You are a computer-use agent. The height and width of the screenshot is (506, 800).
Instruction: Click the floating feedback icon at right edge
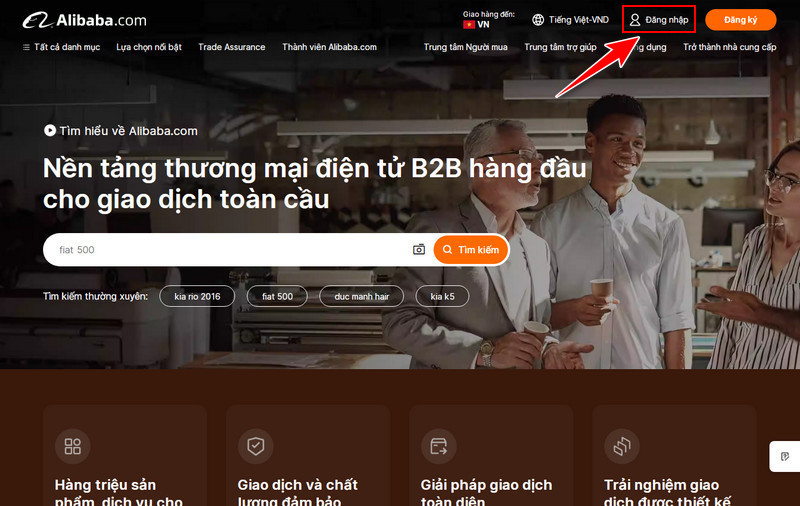coord(785,456)
